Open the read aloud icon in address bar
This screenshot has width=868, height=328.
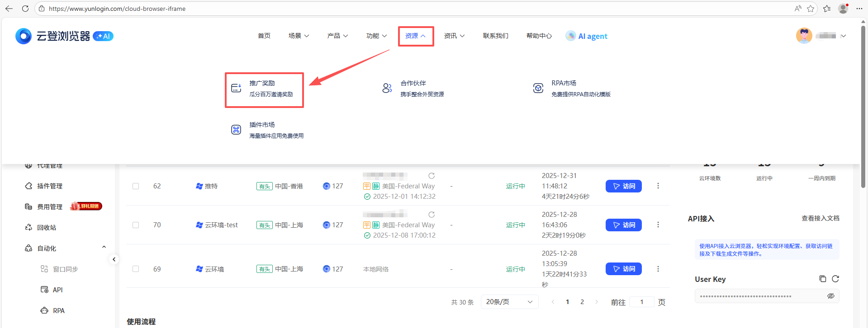798,9
